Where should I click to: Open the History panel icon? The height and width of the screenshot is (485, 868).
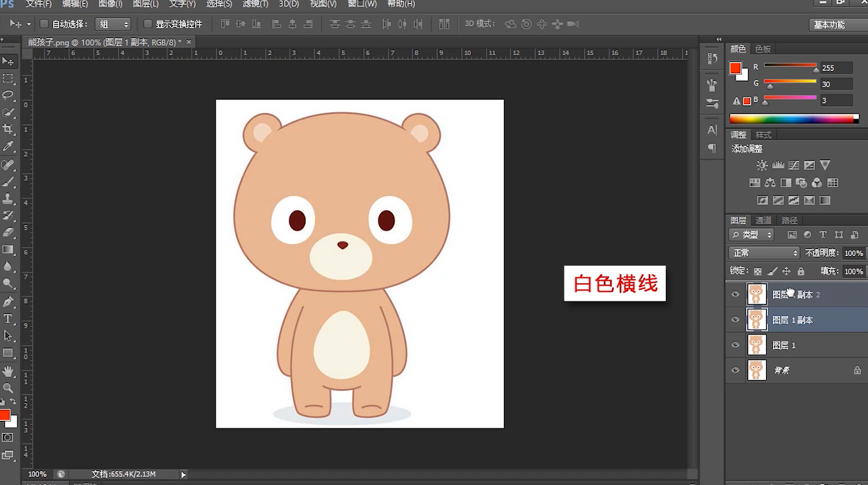pos(712,59)
